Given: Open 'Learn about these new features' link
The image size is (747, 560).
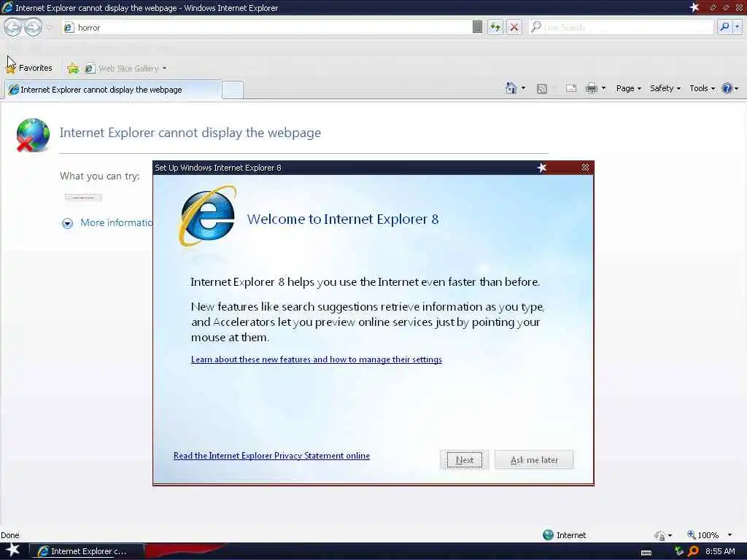Looking at the screenshot, I should click(317, 359).
